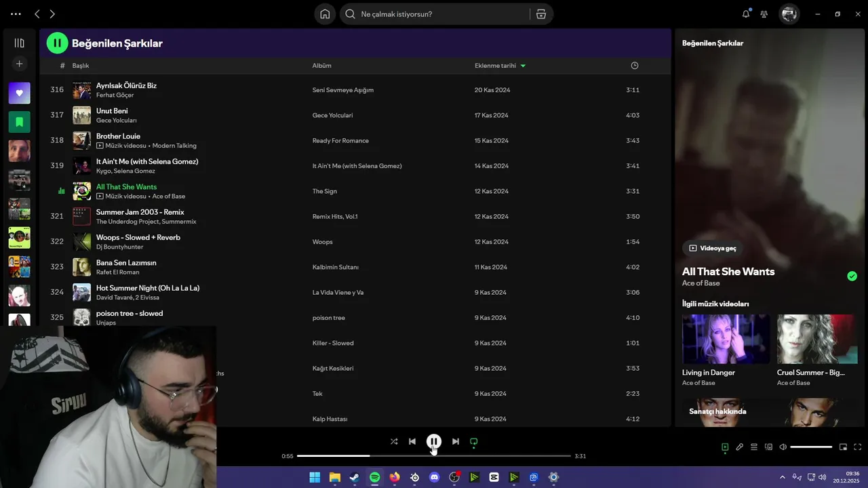Click the duration clock column header
This screenshot has width=868, height=488.
click(635, 66)
